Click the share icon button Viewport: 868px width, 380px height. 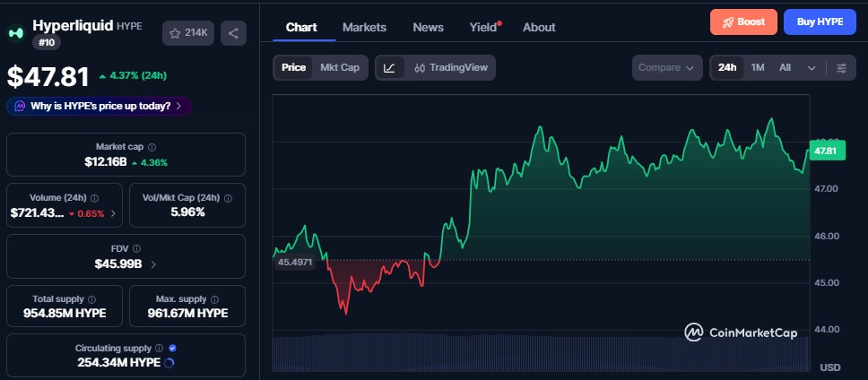click(233, 33)
